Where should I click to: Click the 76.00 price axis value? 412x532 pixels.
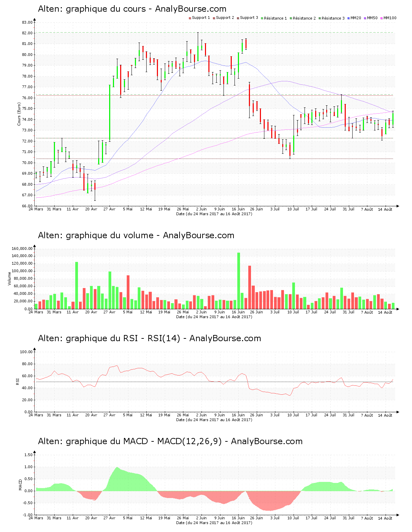tap(27, 98)
